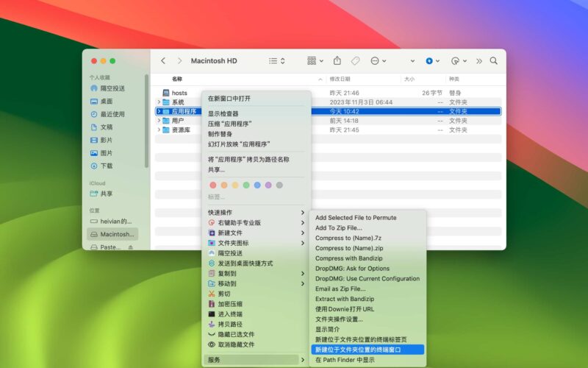
Task: Sort by 大小 column header
Action: pos(409,79)
